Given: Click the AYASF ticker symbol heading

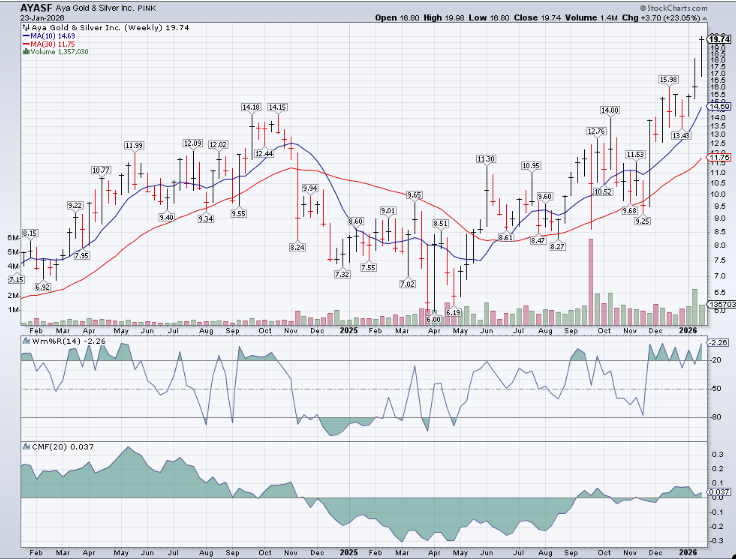Looking at the screenshot, I should pyautogui.click(x=37, y=7).
